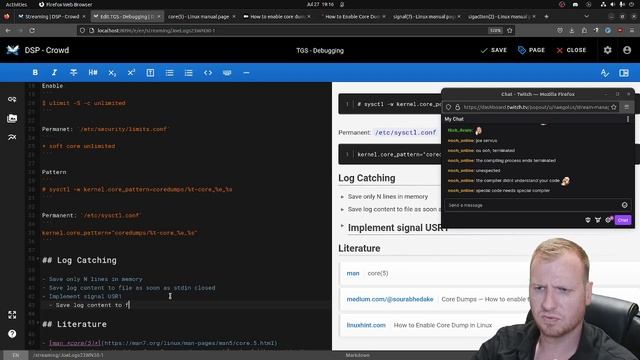Fold the Literature heading in the editor

click(38, 322)
